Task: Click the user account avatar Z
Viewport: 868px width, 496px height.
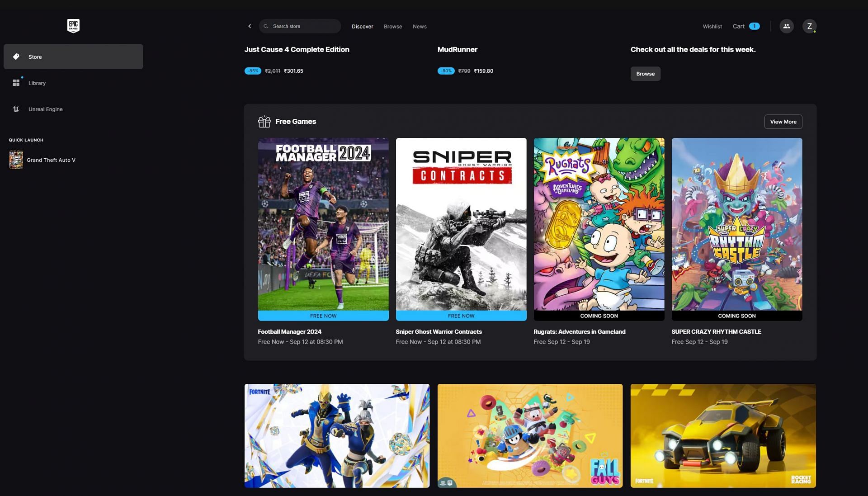Action: [809, 26]
